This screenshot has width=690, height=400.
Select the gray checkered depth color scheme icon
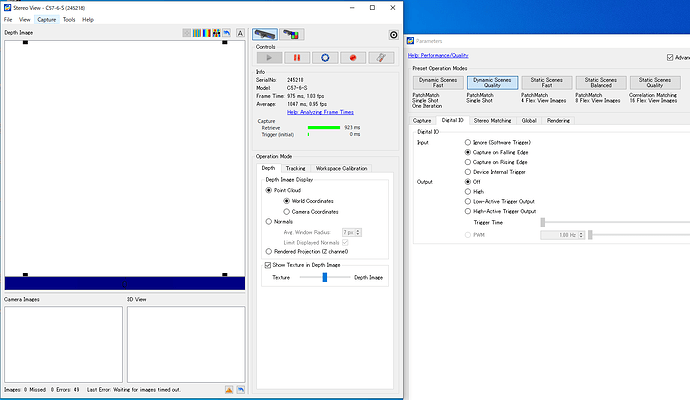(x=187, y=33)
